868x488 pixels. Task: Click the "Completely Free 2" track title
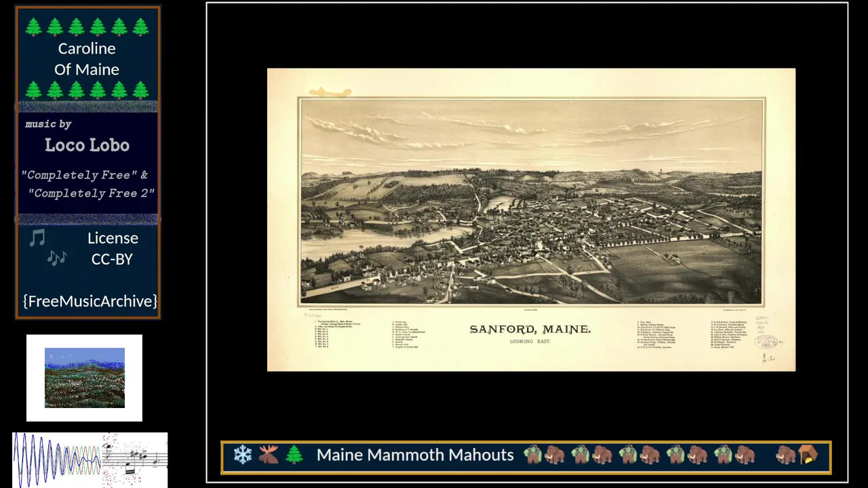pos(91,193)
